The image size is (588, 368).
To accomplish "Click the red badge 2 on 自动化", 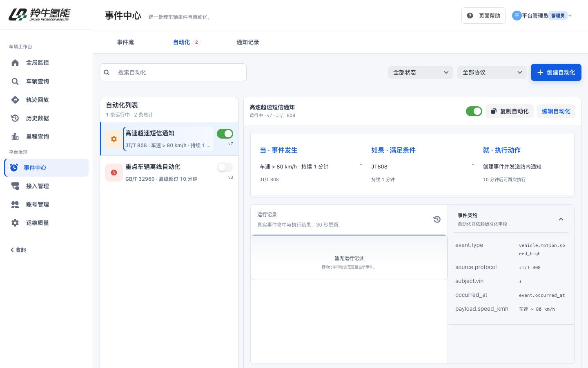I will [x=196, y=42].
